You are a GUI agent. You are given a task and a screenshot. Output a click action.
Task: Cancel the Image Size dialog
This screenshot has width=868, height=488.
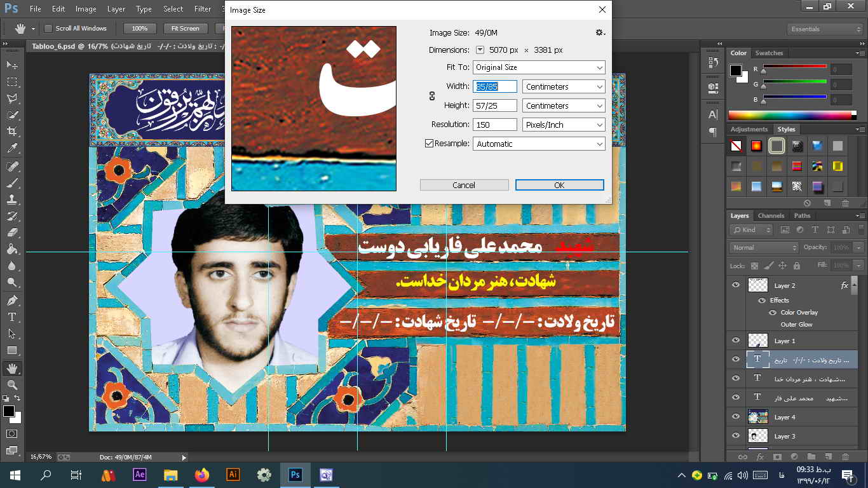click(x=464, y=185)
